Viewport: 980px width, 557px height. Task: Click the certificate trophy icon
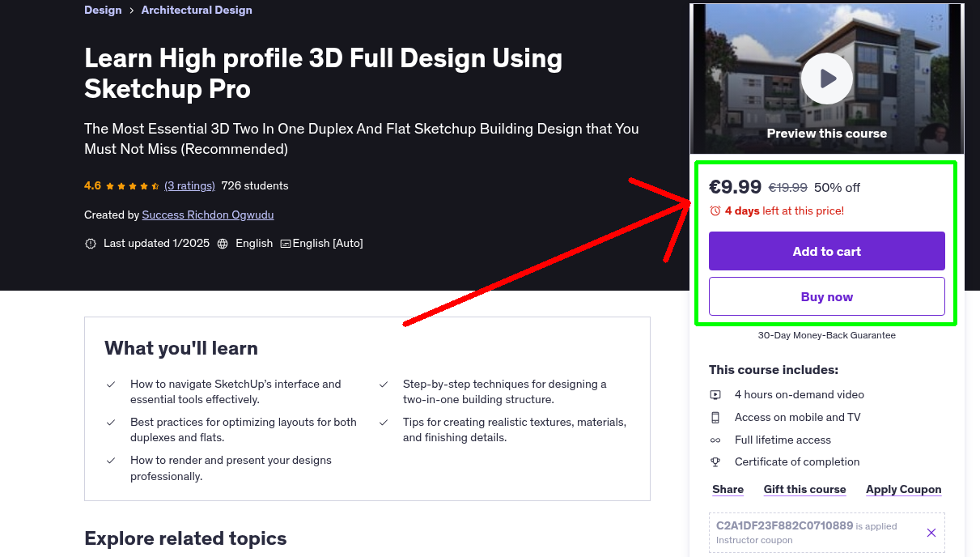point(715,462)
